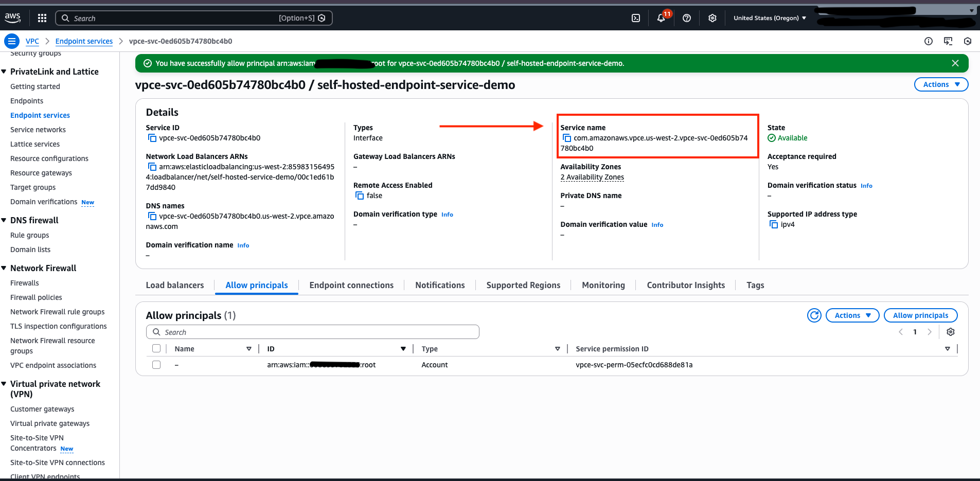The height and width of the screenshot is (481, 980).
Task: Toggle the select-all checkbox in the table header
Action: tap(156, 348)
